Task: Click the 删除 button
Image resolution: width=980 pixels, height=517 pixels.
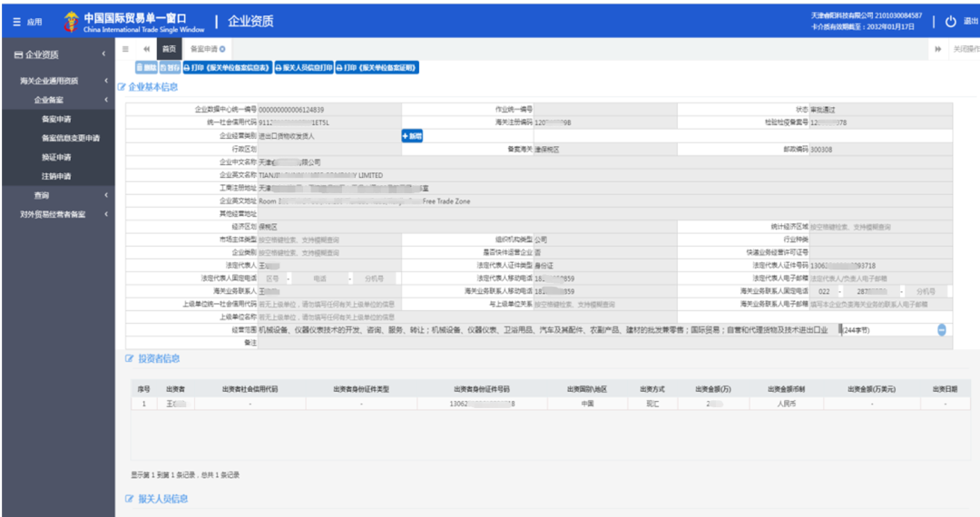Action: tap(147, 67)
